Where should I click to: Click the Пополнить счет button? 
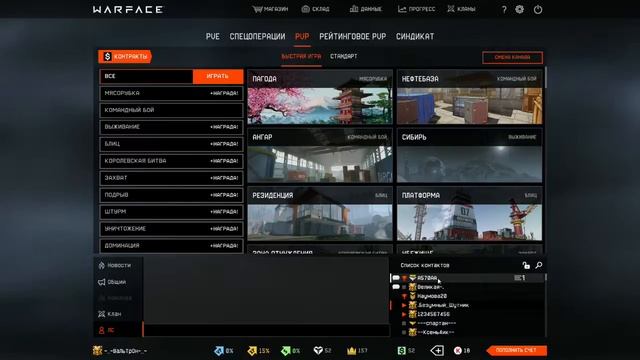point(516,351)
